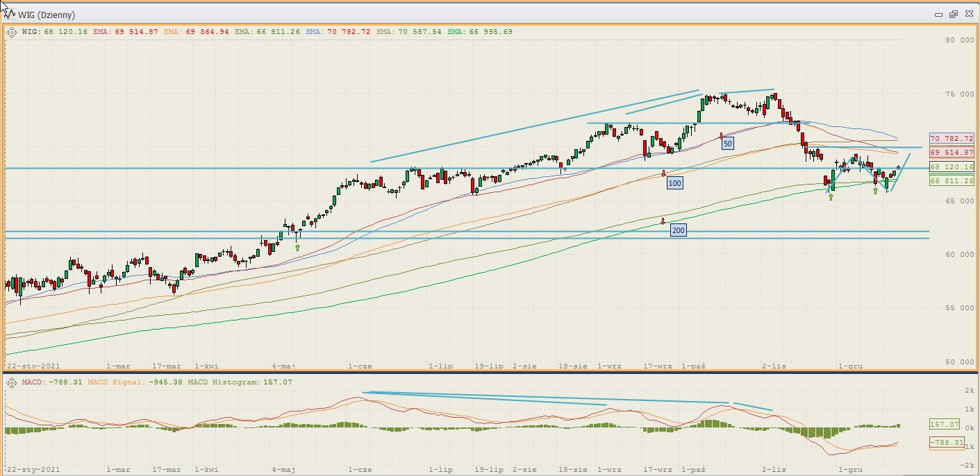The image size is (980, 476).
Task: Click the red EMA 69 514.87 legend entry
Action: pos(126,31)
